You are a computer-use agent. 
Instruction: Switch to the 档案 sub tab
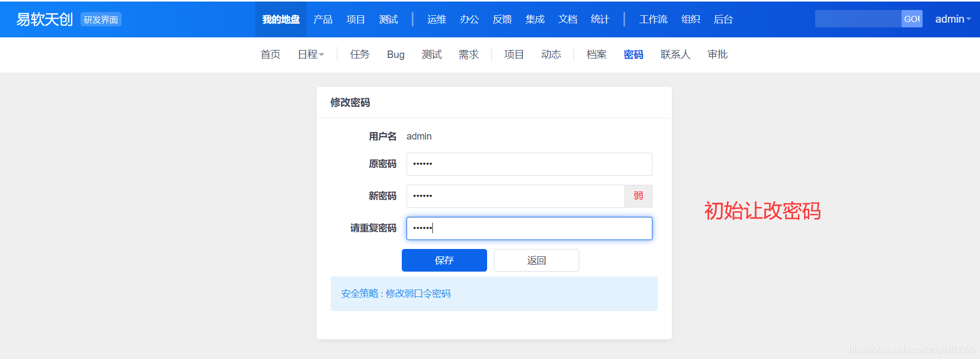point(597,55)
